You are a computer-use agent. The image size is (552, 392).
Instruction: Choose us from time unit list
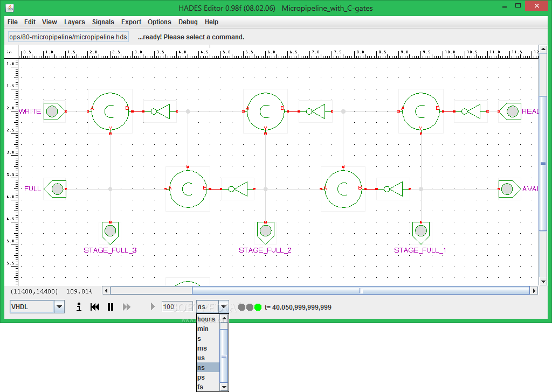point(208,358)
